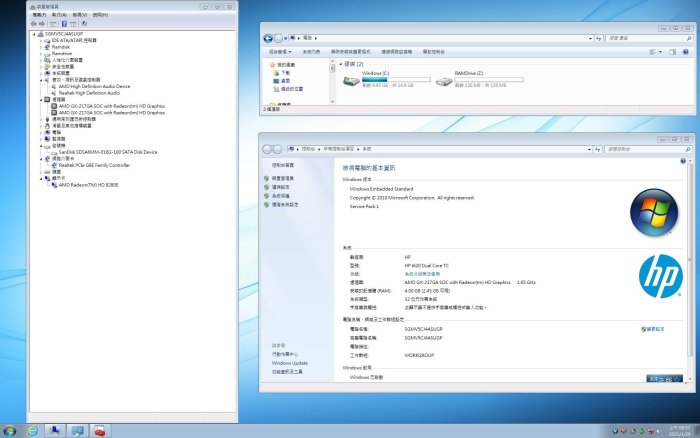
Task: Click RAMDrive (Z:) empty usage bar
Action: [489, 79]
